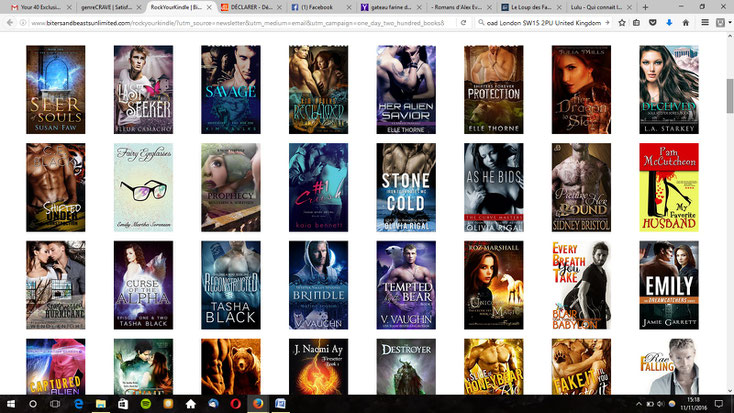The height and width of the screenshot is (413, 734).
Task: Open the Reclaimed book cover
Action: click(x=318, y=89)
